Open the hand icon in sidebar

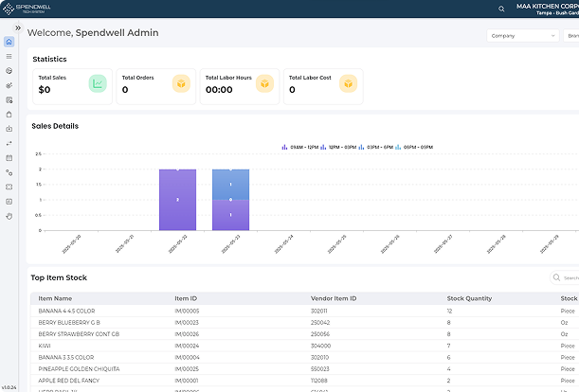tap(9, 216)
